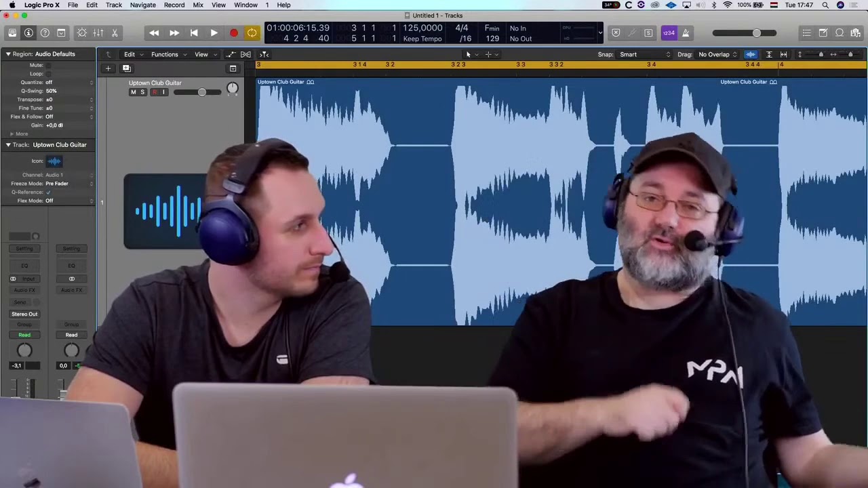Open Smart Controls dial icon
Screen dimensions: 868x488
click(x=82, y=33)
